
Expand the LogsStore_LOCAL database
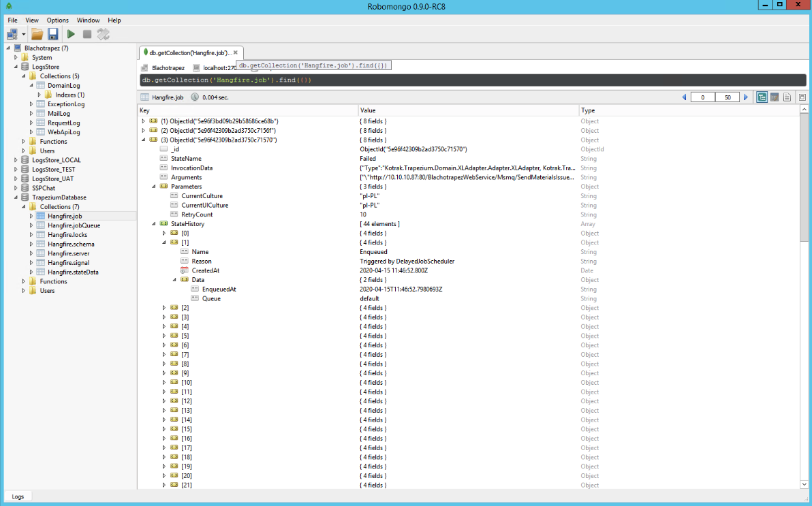pyautogui.click(x=16, y=160)
